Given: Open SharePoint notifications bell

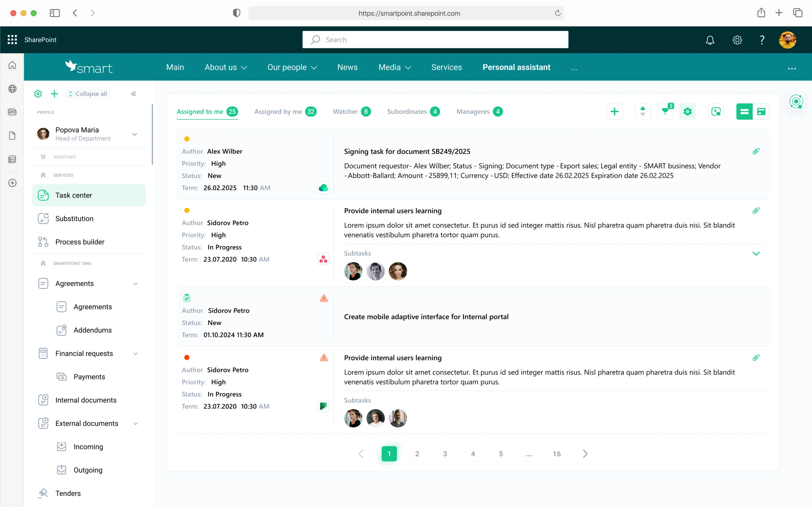Looking at the screenshot, I should (x=710, y=40).
